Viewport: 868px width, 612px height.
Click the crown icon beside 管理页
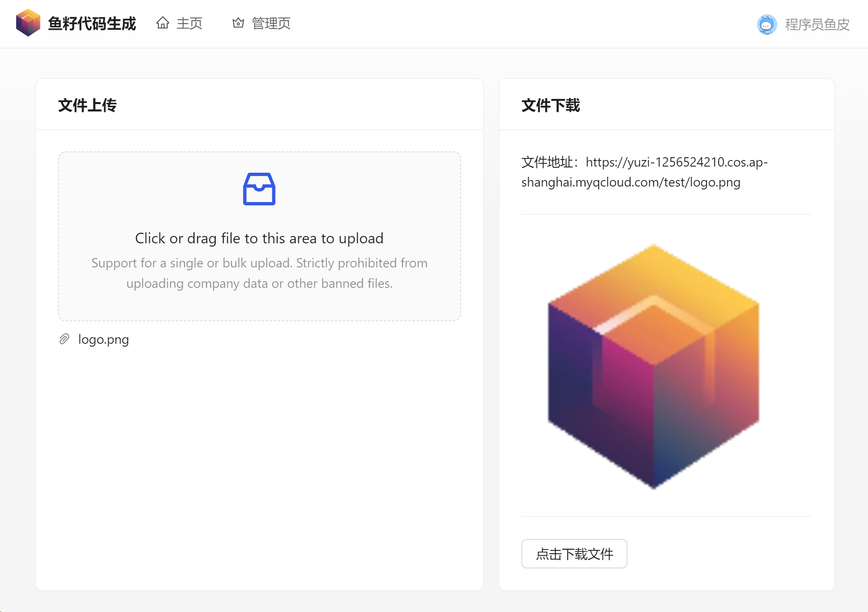(x=238, y=23)
